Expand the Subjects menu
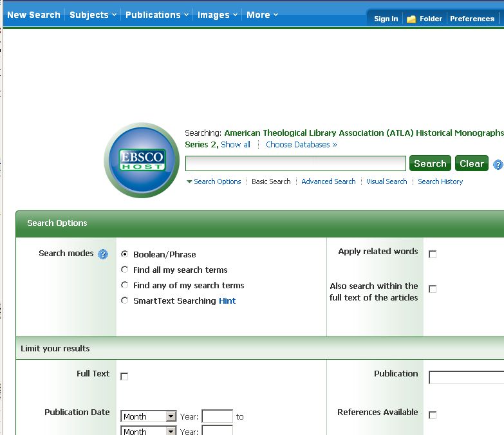504x435 pixels. [x=93, y=15]
